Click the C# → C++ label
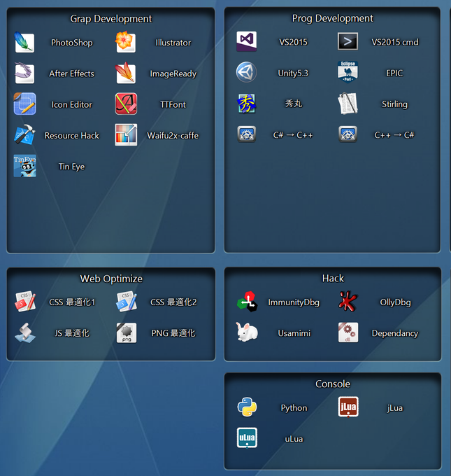This screenshot has width=451, height=476. coord(293,135)
